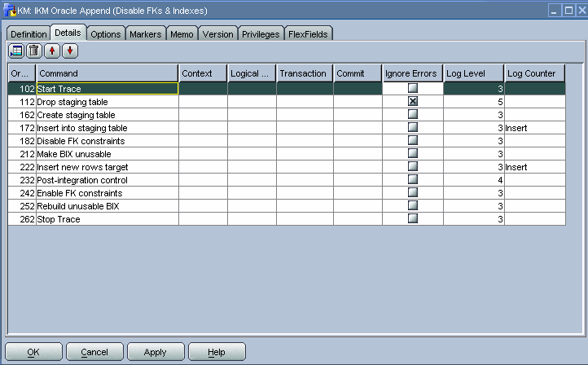
Task: Toggle Ignore Errors for Create staging table
Action: click(413, 114)
